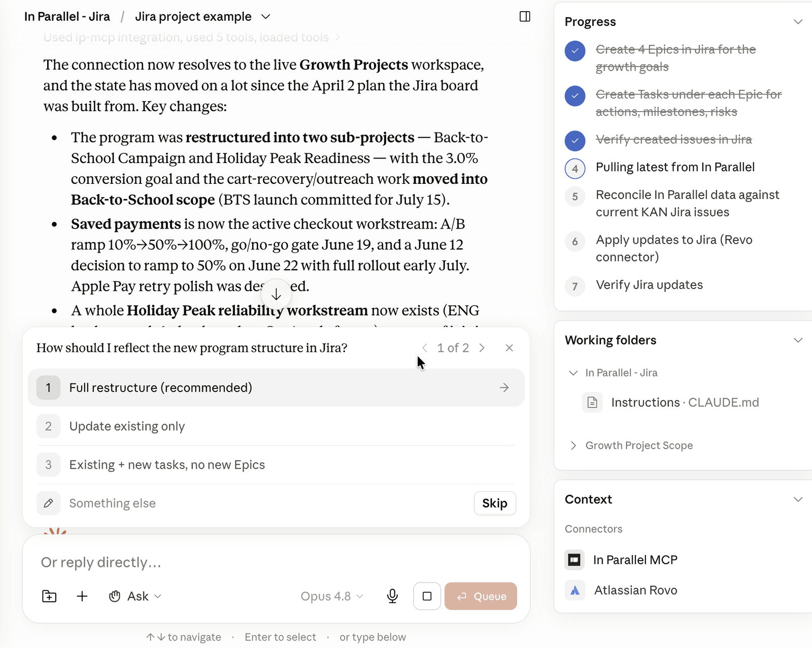Click the checked 'Create 4 Epics' step indicator
This screenshot has height=648, width=812.
575,51
